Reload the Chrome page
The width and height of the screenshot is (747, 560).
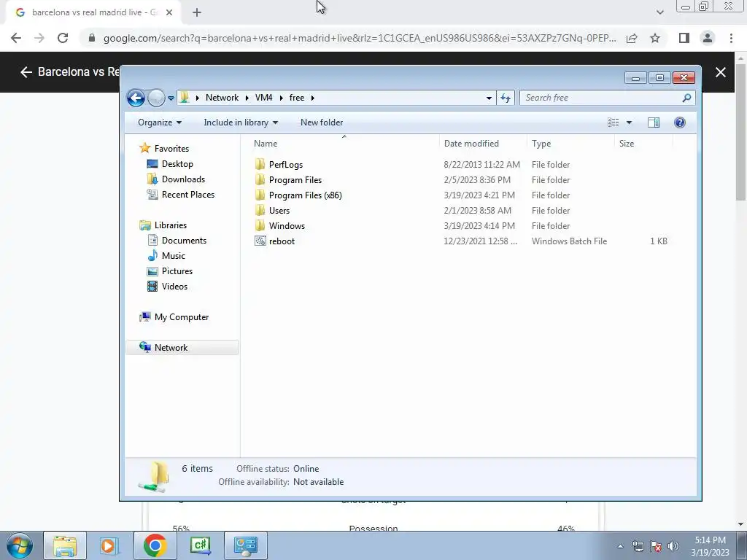pyautogui.click(x=63, y=38)
